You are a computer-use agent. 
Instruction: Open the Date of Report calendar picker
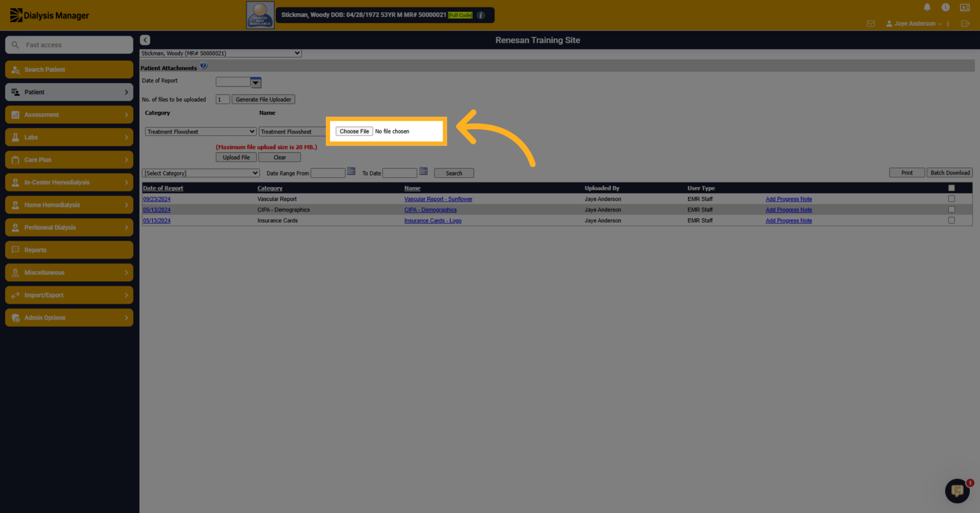(256, 82)
